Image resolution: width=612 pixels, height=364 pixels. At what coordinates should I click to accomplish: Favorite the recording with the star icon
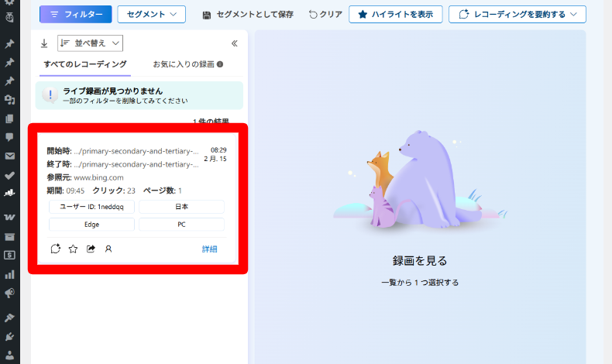pyautogui.click(x=73, y=249)
